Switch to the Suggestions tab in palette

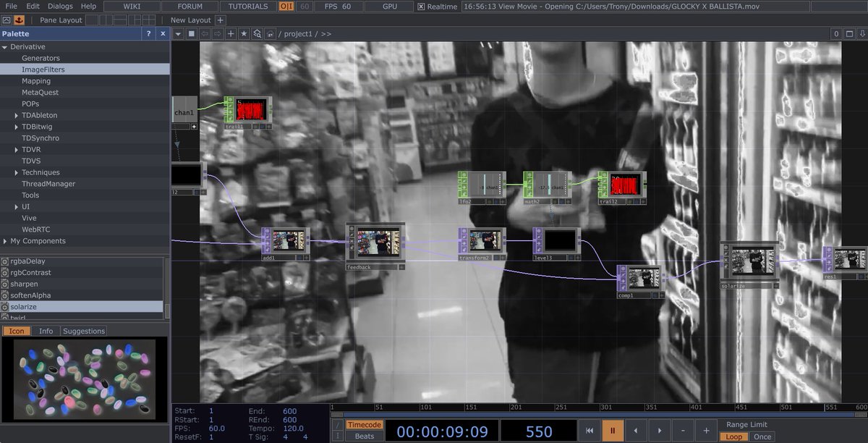[x=84, y=332]
